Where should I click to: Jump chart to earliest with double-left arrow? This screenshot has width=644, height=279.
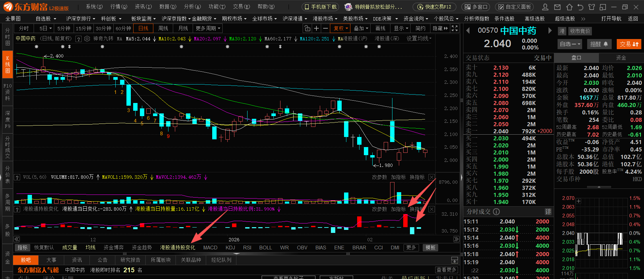pyautogui.click(x=16, y=239)
